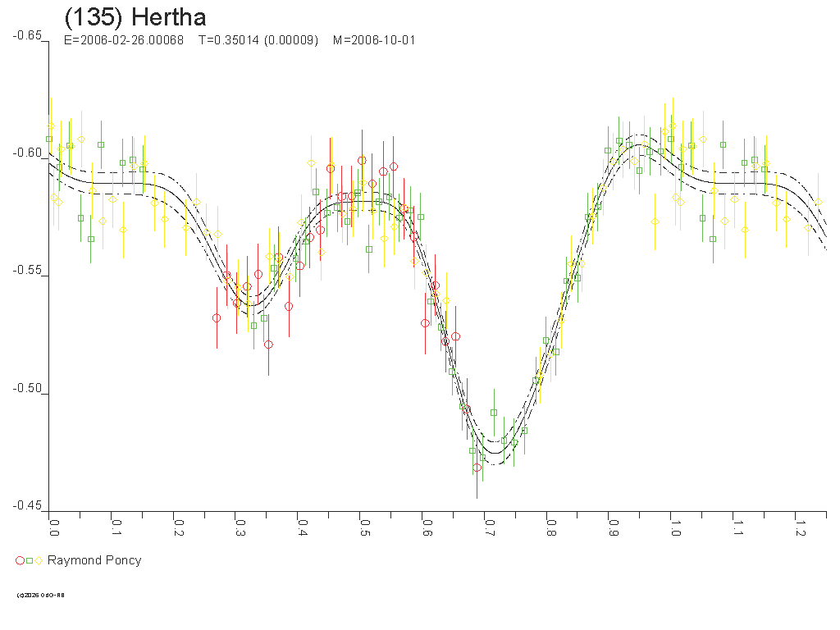The width and height of the screenshot is (840, 630).
Task: Click the x-axis label 0.8
Action: click(551, 527)
